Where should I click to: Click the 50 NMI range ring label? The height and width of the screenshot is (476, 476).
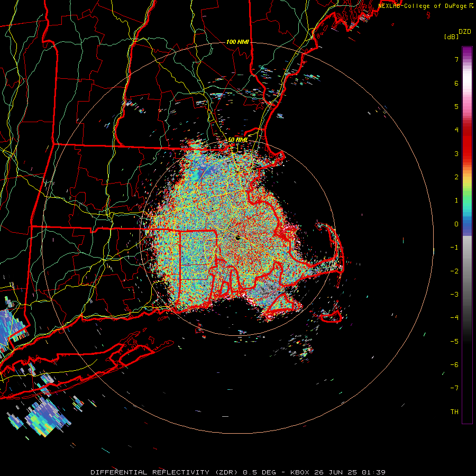click(237, 140)
